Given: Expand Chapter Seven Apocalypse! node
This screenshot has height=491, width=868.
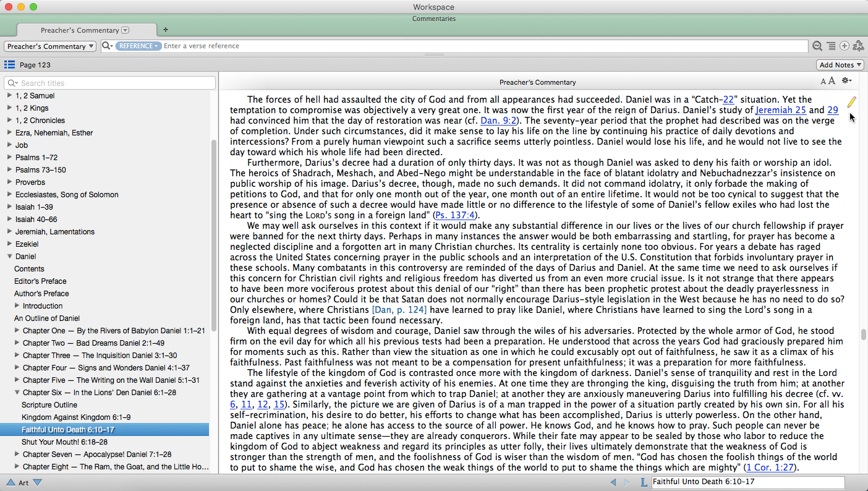Looking at the screenshot, I should tap(17, 454).
